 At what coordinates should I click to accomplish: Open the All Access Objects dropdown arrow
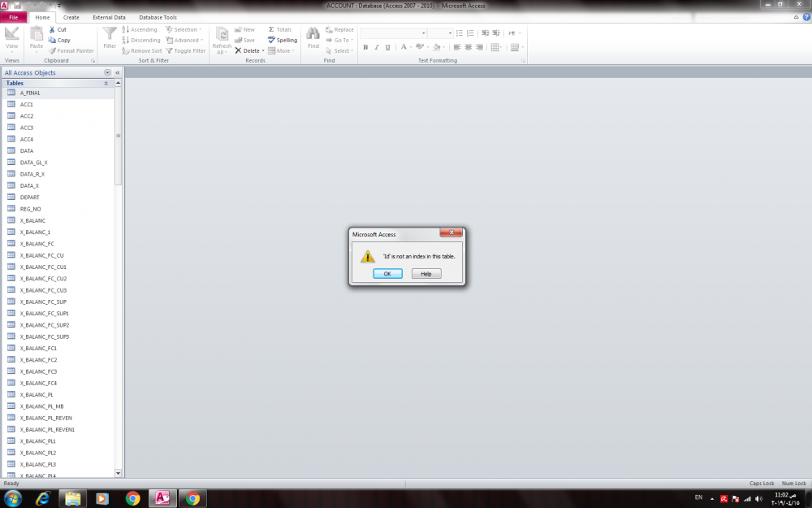[107, 72]
